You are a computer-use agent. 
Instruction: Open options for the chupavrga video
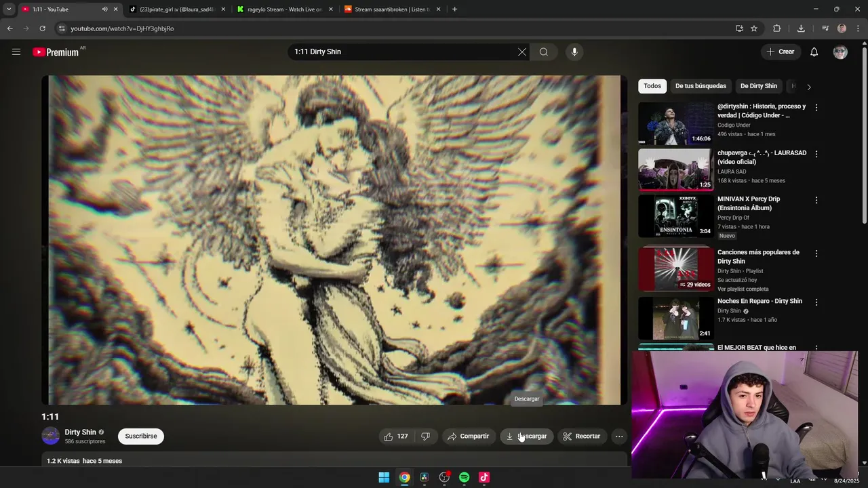[x=816, y=154]
